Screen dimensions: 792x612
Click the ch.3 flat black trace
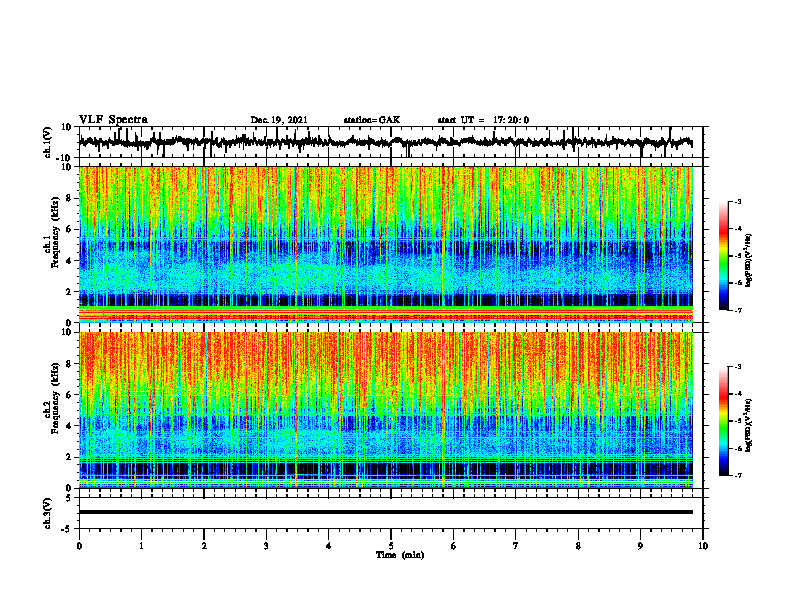click(385, 512)
